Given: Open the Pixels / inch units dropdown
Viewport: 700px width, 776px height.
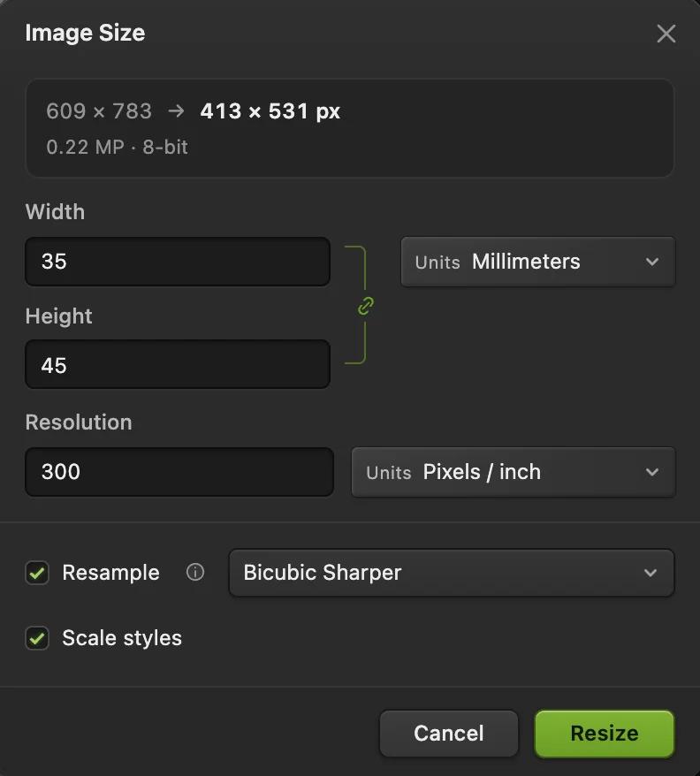Looking at the screenshot, I should [x=514, y=472].
